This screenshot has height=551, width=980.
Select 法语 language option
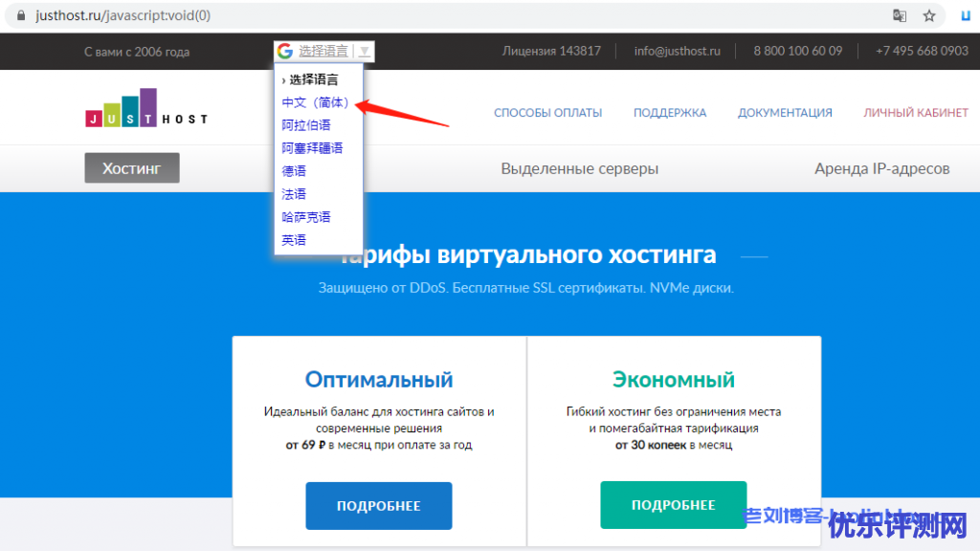(294, 194)
